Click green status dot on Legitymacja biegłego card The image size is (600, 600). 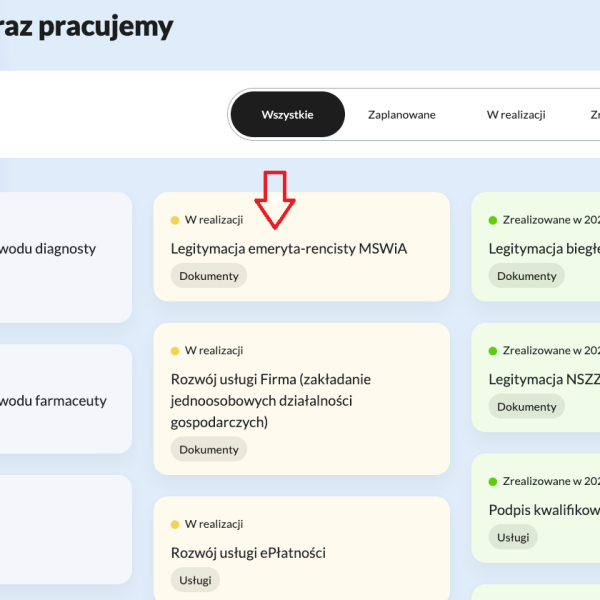[493, 220]
